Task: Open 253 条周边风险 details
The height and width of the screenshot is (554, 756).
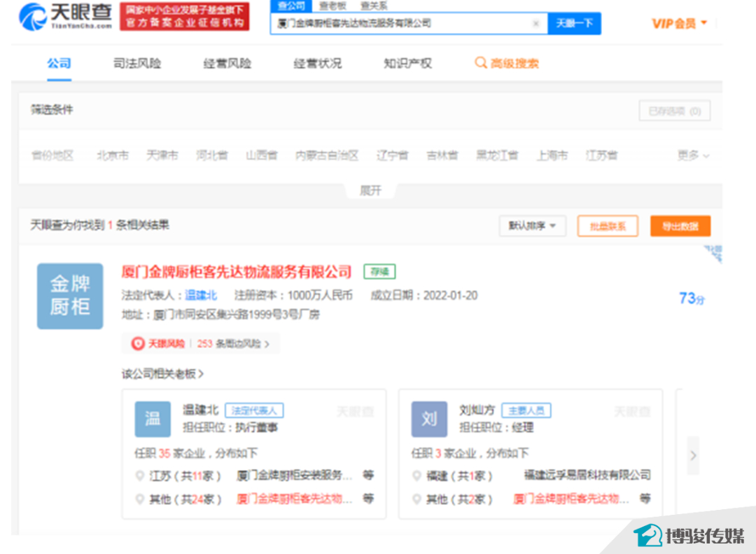Action: 233,344
